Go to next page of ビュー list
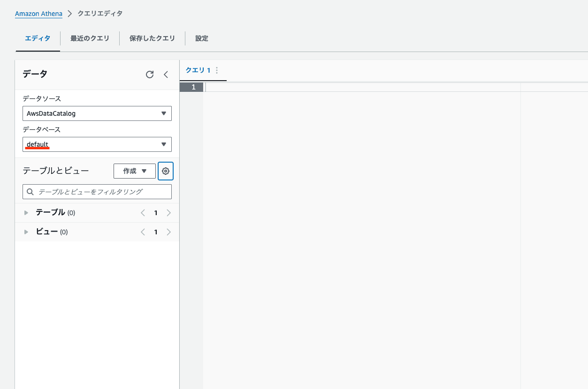The width and height of the screenshot is (588, 389). [x=169, y=232]
